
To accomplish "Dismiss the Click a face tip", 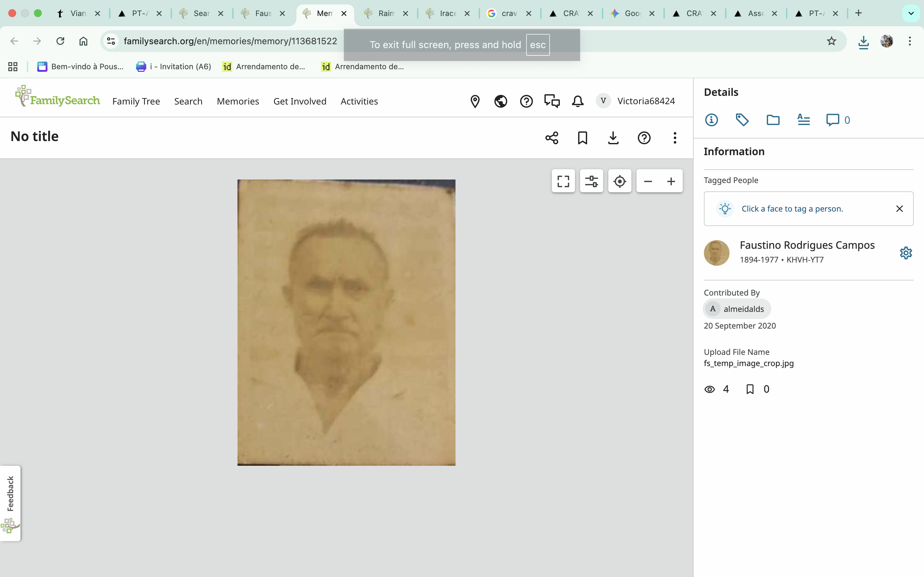I will pyautogui.click(x=899, y=209).
